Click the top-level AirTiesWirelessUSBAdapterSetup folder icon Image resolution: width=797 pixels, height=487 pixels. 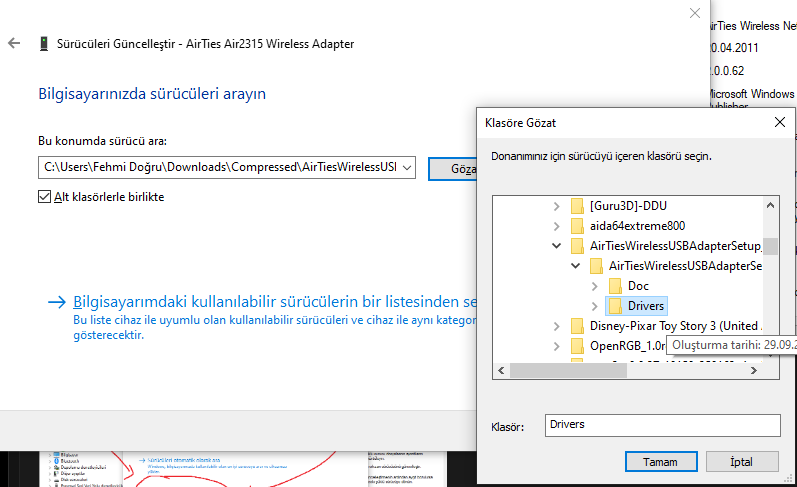(x=577, y=246)
